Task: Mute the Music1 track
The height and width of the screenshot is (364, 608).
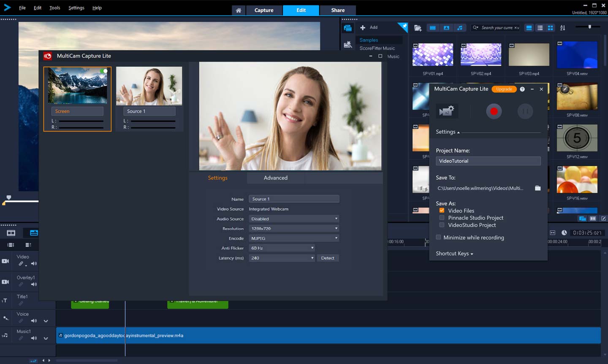Action: [34, 338]
